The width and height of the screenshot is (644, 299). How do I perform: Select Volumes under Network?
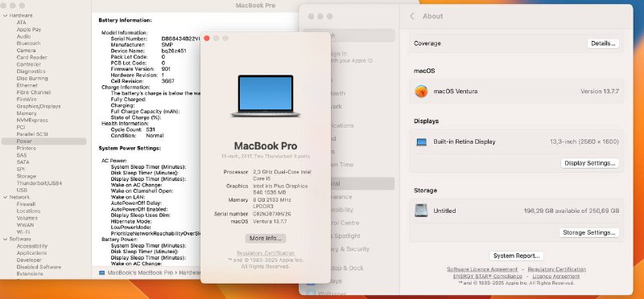click(x=27, y=218)
